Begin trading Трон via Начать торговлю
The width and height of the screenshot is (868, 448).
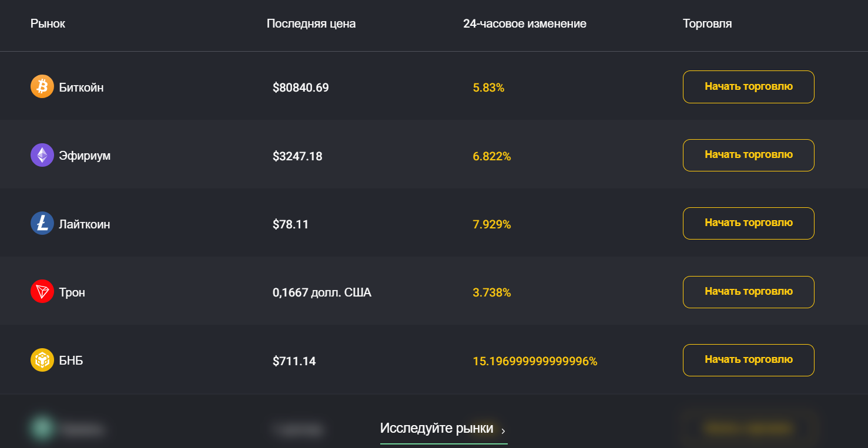click(x=748, y=292)
